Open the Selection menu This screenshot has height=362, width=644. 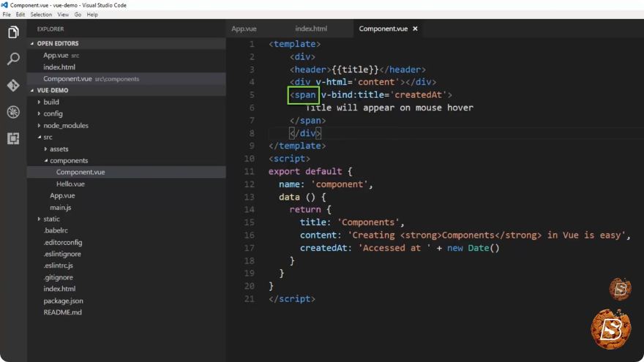[41, 15]
